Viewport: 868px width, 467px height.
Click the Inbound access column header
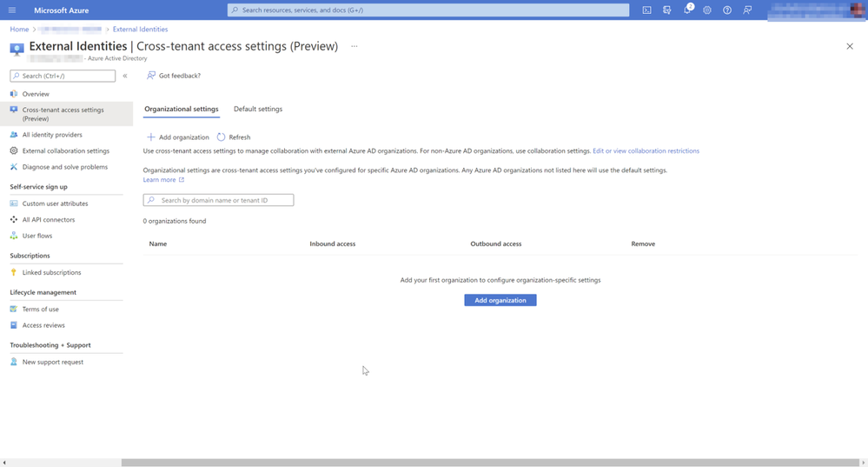tap(333, 244)
